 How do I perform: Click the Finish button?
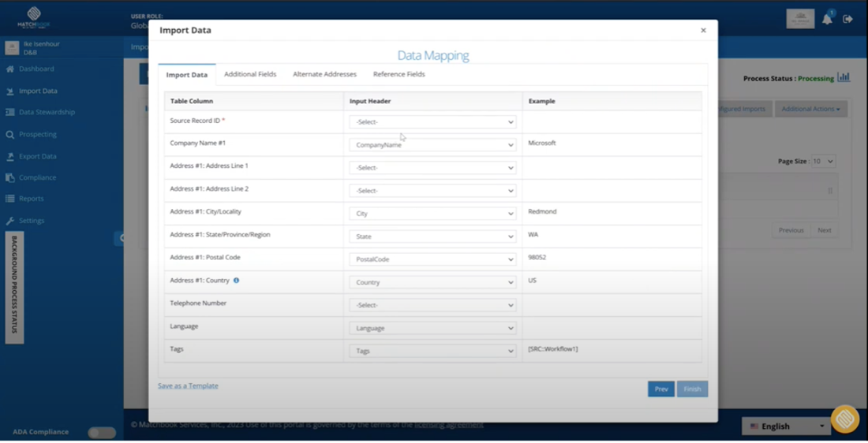click(x=693, y=389)
